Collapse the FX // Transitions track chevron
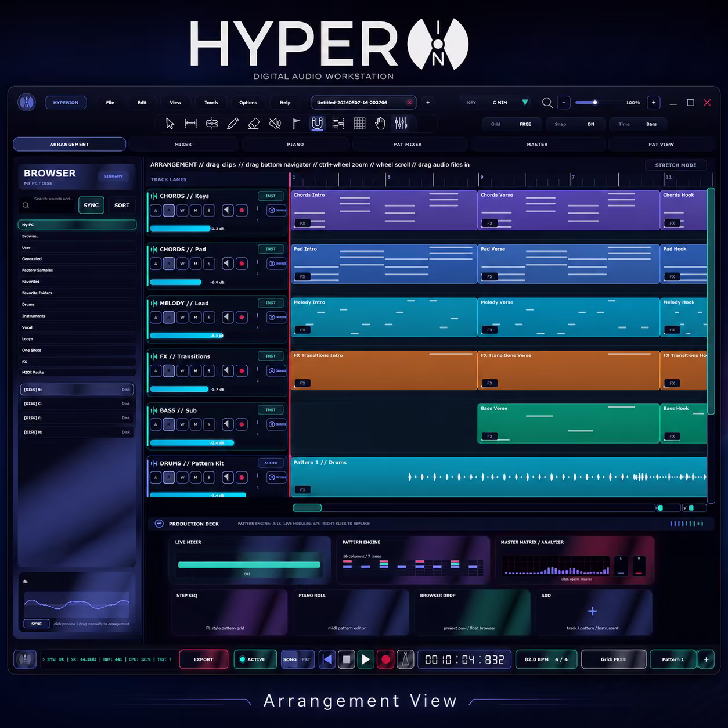Image resolution: width=728 pixels, height=728 pixels. click(x=258, y=381)
